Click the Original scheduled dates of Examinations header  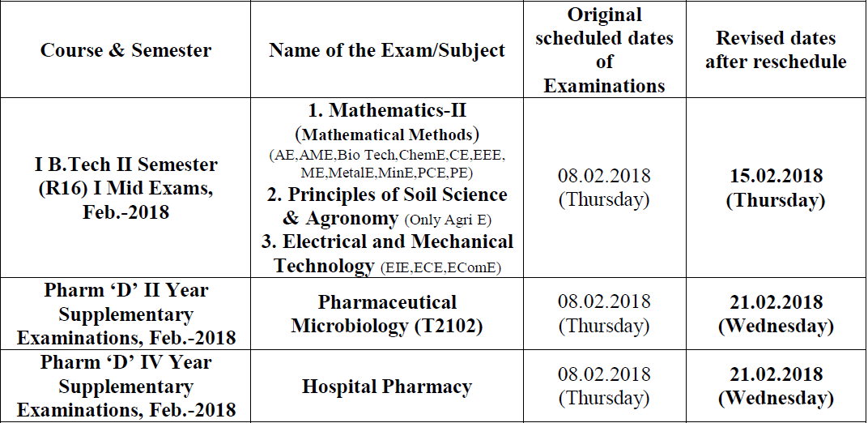pos(605,49)
